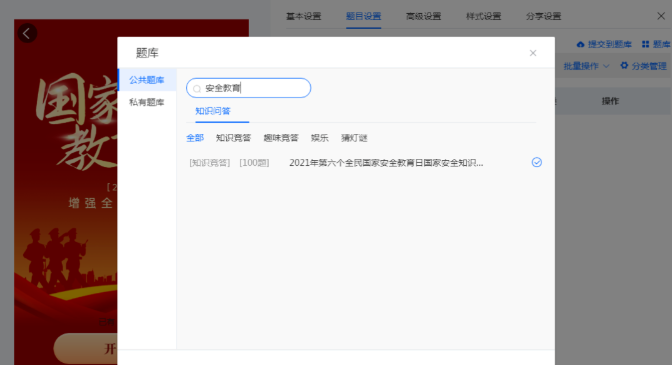Click the [知识竞答] tag in result row
The height and width of the screenshot is (365, 672).
(210, 163)
